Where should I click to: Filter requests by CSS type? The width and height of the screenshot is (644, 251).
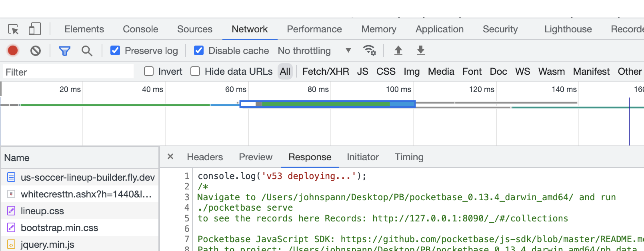click(x=386, y=72)
